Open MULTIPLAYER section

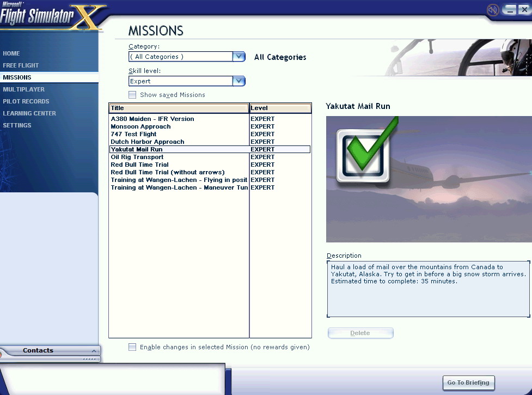coord(24,89)
